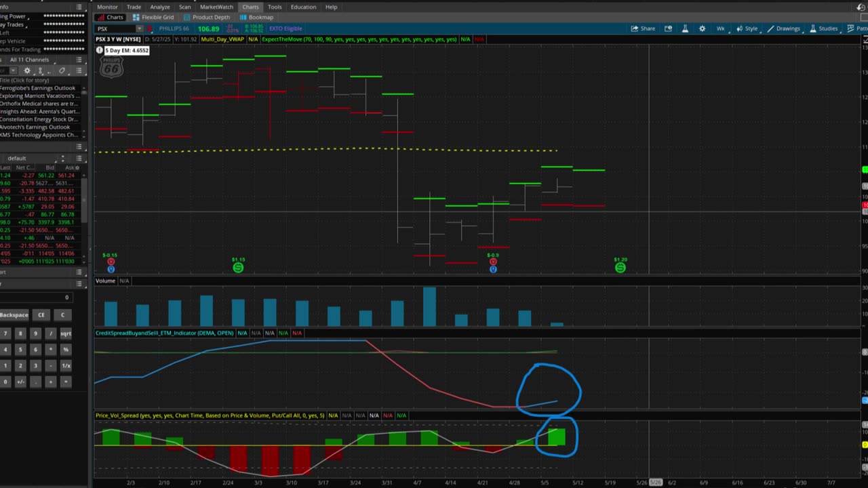The image size is (868, 488).
Task: Click the green 1.15 earnings marker icon
Action: pyautogui.click(x=238, y=268)
